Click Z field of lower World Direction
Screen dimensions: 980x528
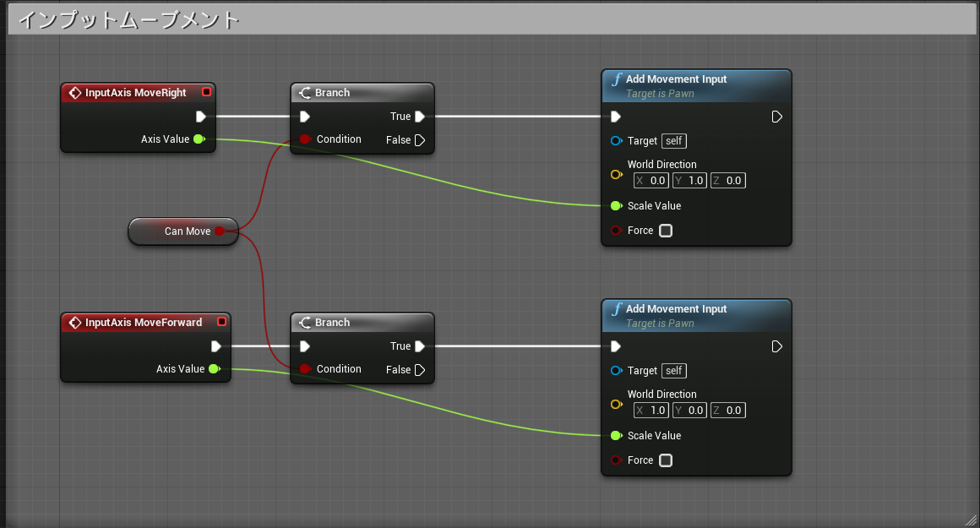[x=727, y=411]
